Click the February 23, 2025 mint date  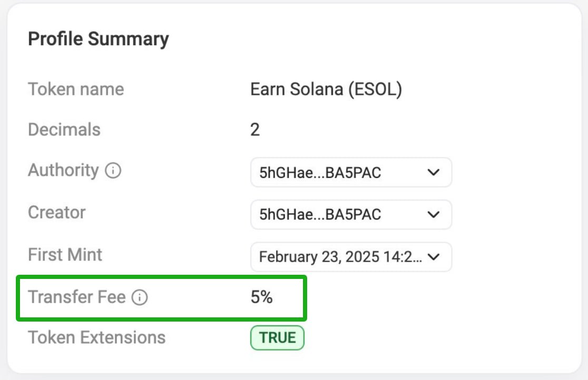[337, 257]
